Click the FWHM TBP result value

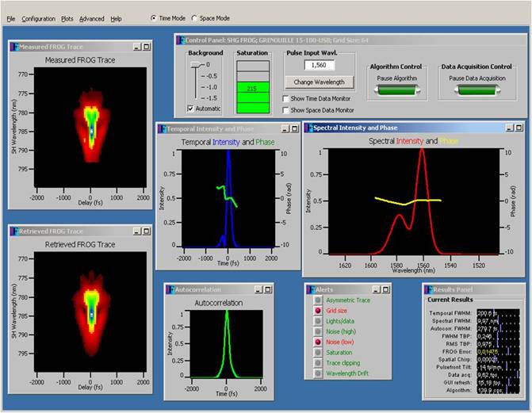click(498, 336)
